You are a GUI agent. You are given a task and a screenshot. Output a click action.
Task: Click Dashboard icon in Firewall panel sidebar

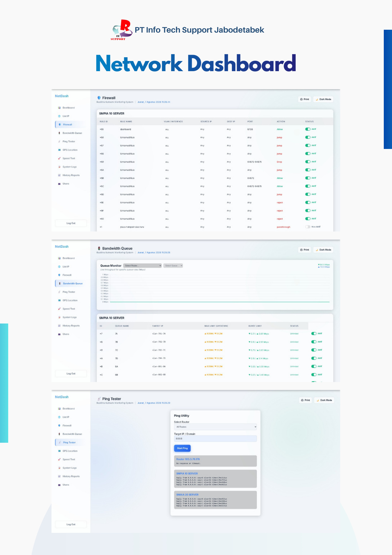pyautogui.click(x=59, y=108)
